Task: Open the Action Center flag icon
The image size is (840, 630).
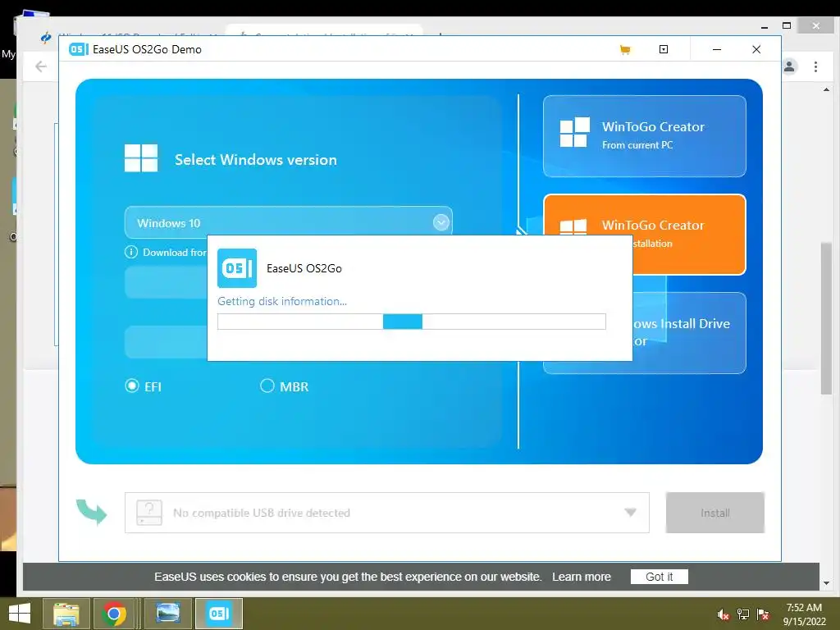Action: [x=763, y=614]
